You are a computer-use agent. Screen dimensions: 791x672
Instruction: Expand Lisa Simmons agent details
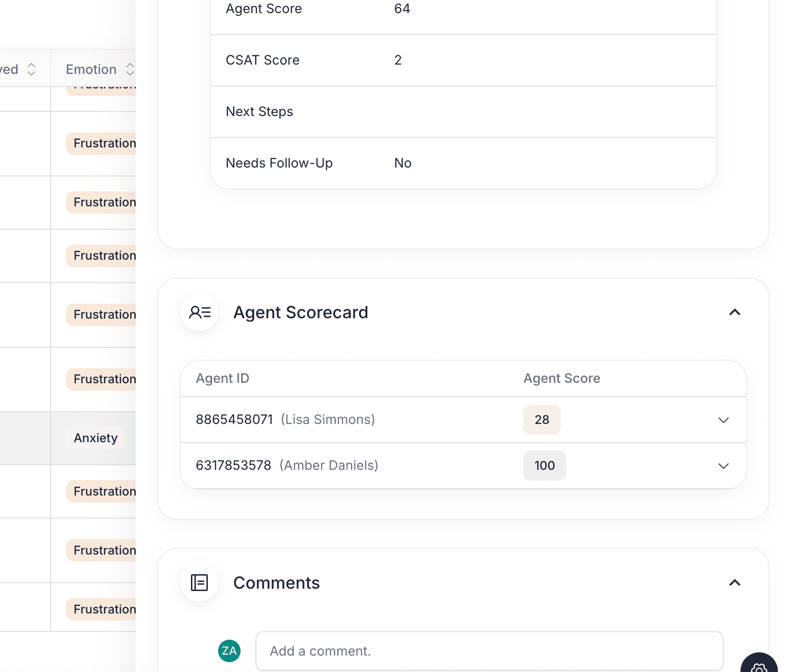point(724,420)
